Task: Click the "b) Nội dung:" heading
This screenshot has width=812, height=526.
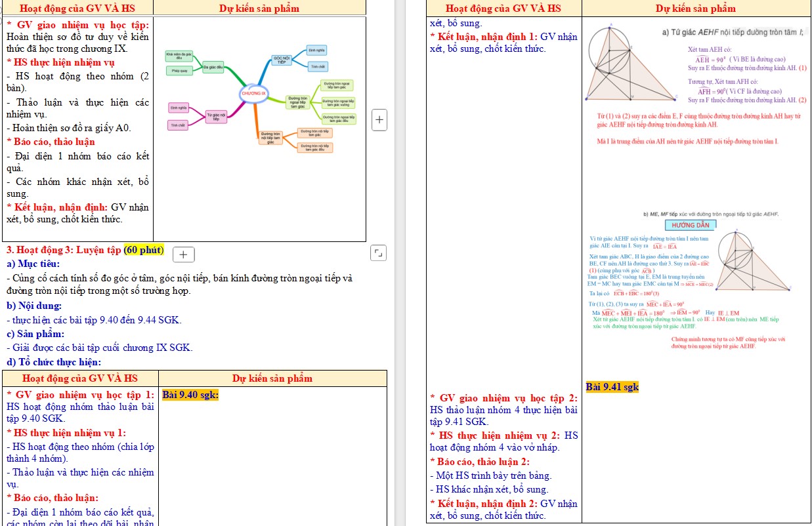Action: click(x=34, y=306)
